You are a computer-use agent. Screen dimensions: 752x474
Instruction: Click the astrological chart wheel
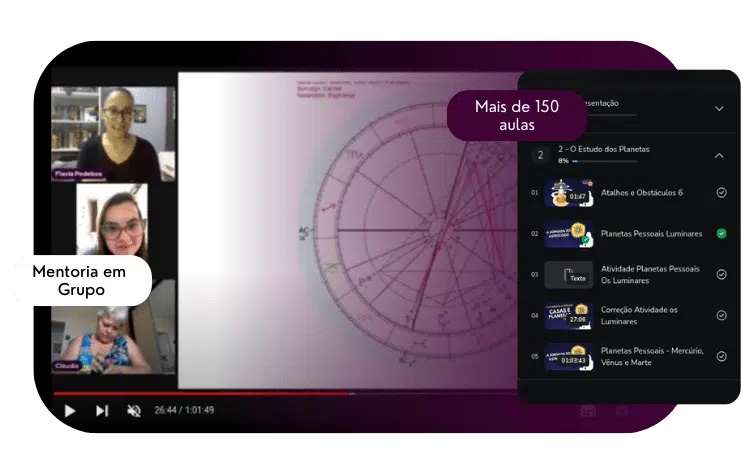click(416, 230)
